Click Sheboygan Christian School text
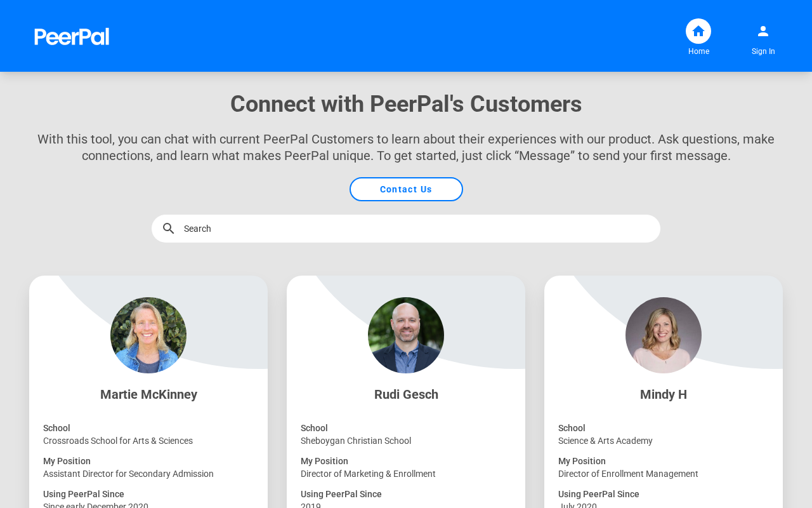Image resolution: width=812 pixels, height=508 pixels. click(356, 441)
